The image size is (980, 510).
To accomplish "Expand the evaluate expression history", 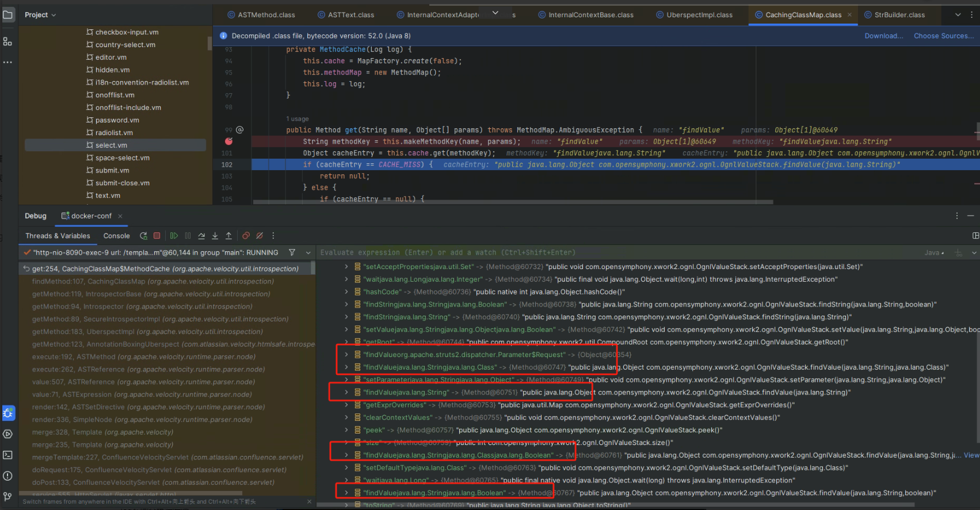I will pyautogui.click(x=974, y=252).
